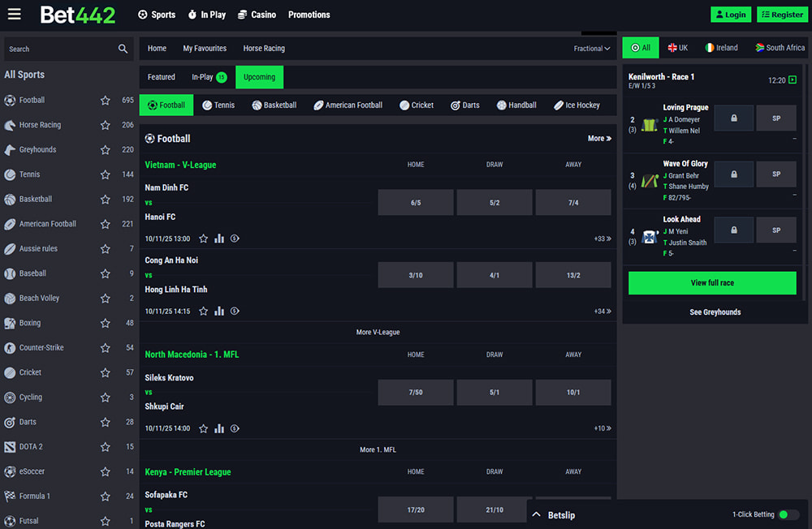Click the search magnifier icon

click(x=123, y=49)
